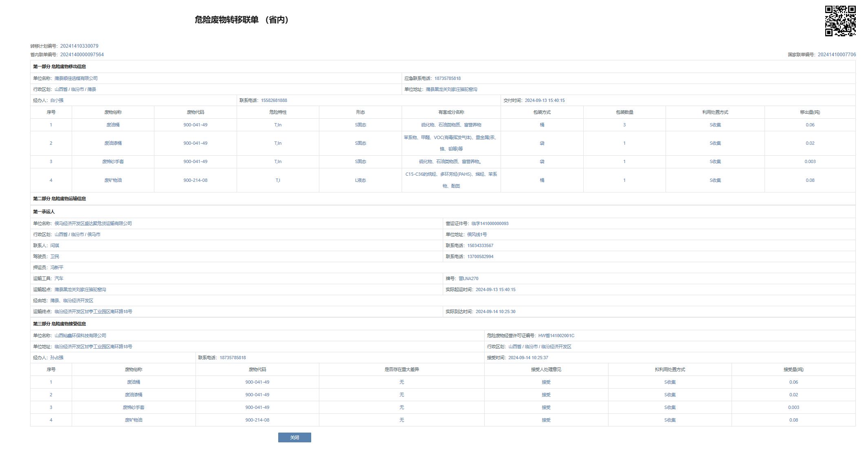868x455 pixels.
Task: Click national manifest number 20241410007706
Action: 836,55
